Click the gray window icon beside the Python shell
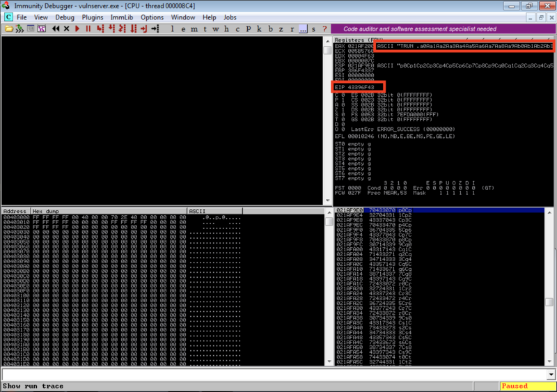Image resolution: width=557 pixels, height=392 pixels. (x=31, y=29)
